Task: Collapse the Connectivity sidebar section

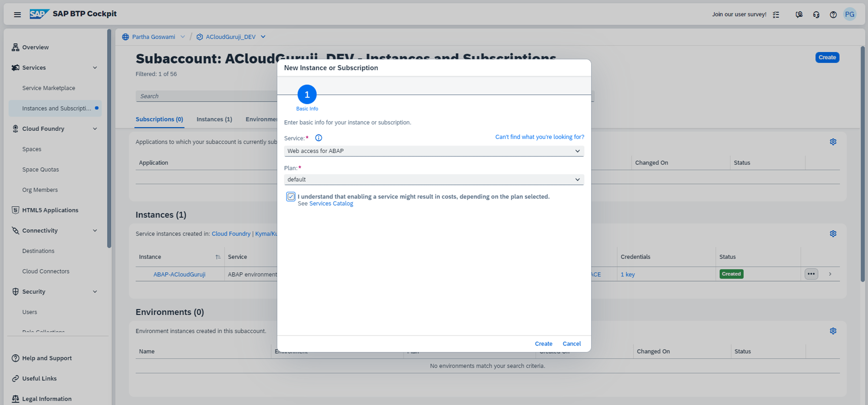Action: 95,230
